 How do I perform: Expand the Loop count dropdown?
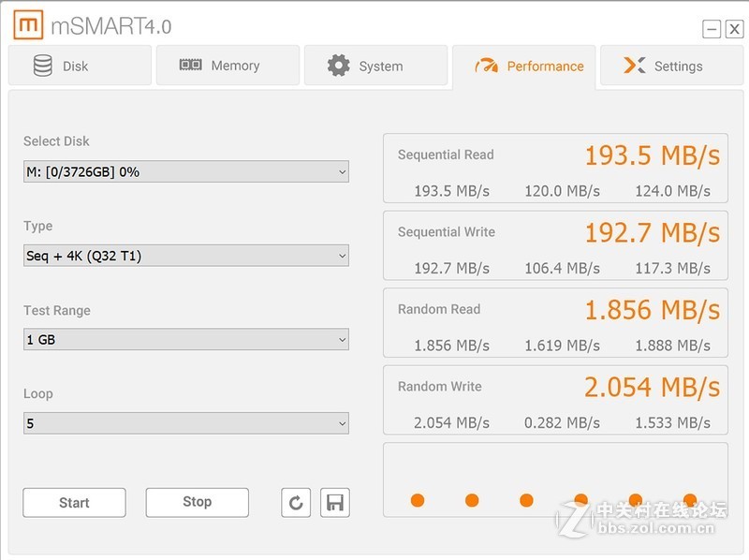[185, 424]
